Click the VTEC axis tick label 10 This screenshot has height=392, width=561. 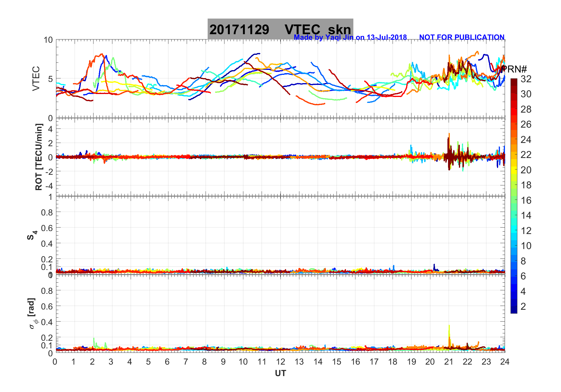[48, 40]
